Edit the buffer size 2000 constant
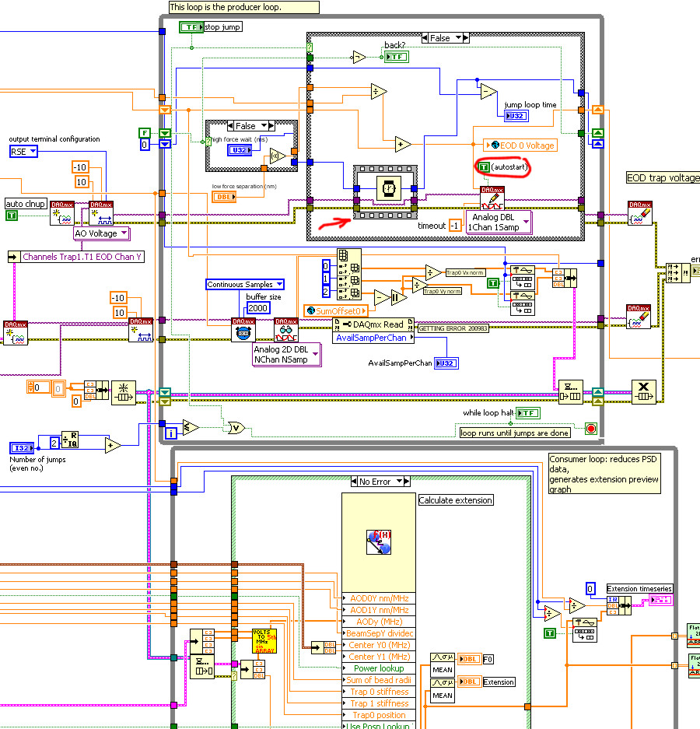Screen dimensions: 700x729 pos(257,307)
